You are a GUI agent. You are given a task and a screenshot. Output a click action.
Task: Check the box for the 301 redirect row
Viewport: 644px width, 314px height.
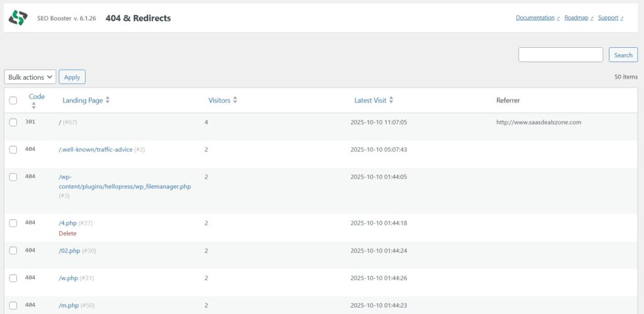(x=13, y=122)
